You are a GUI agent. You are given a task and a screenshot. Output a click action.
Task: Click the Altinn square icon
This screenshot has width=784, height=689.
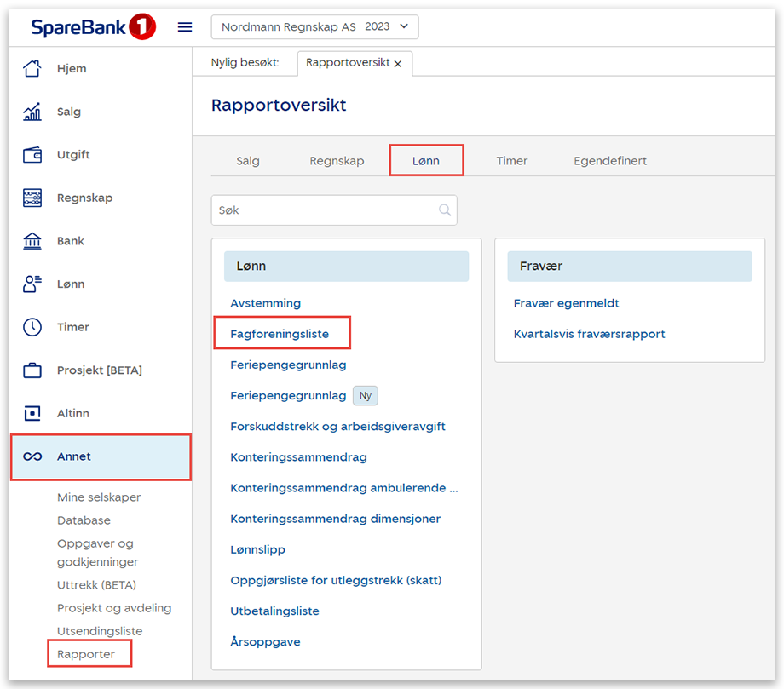pyautogui.click(x=32, y=413)
